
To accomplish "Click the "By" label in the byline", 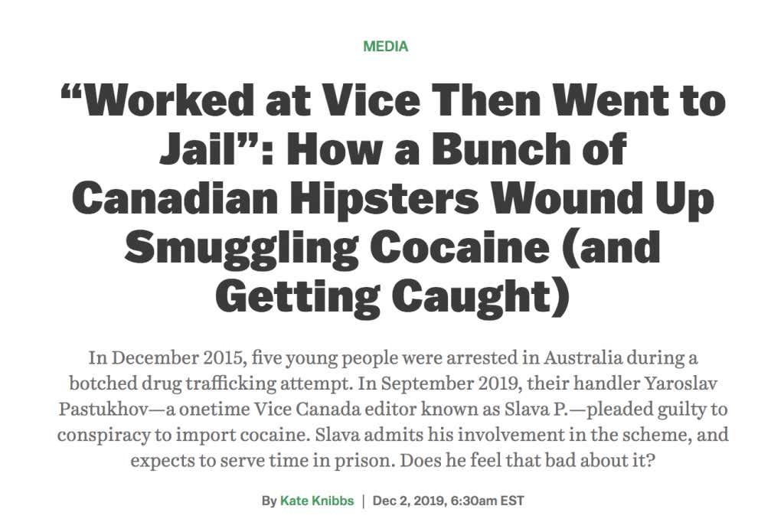I will (x=269, y=501).
